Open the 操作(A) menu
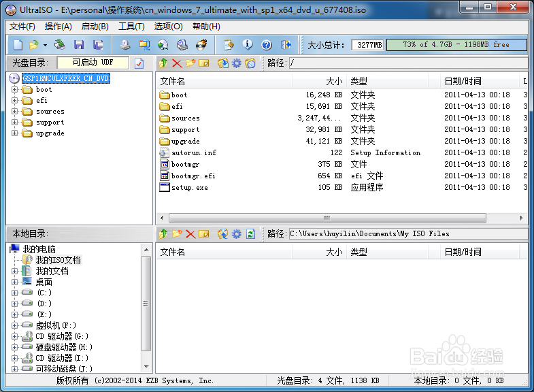The image size is (534, 392). pos(59,27)
